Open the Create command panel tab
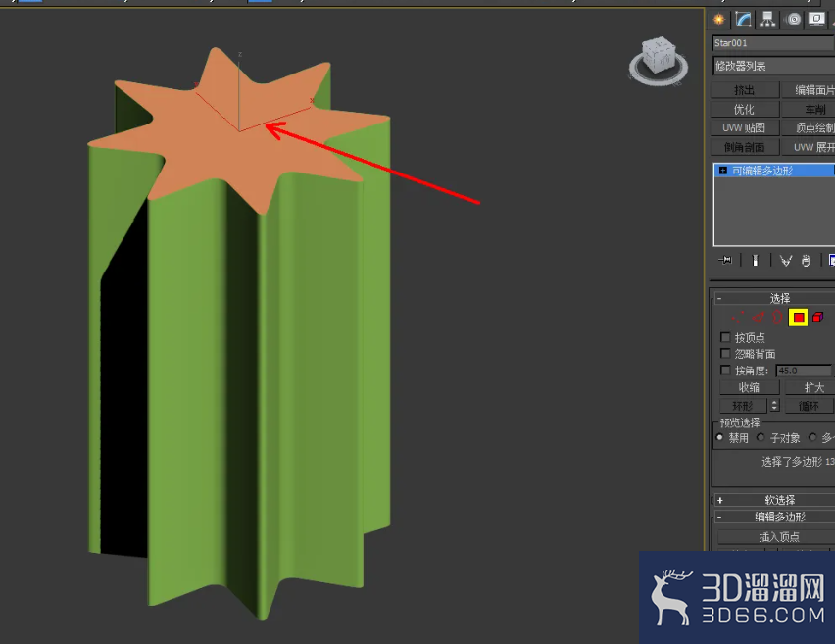 coord(719,20)
